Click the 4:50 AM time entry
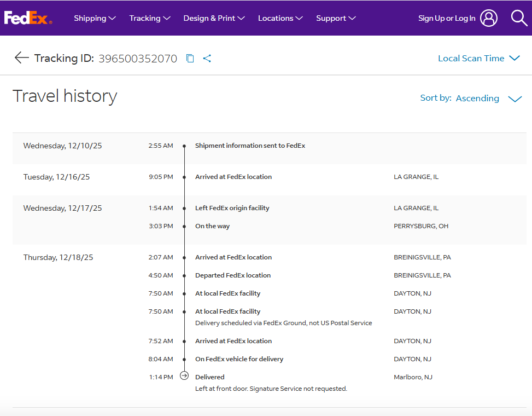This screenshot has width=532, height=416. pos(161,275)
